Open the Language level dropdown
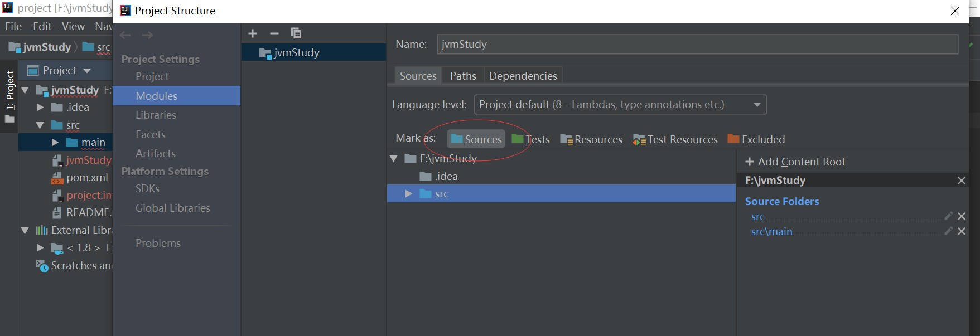The image size is (980, 336). (620, 105)
